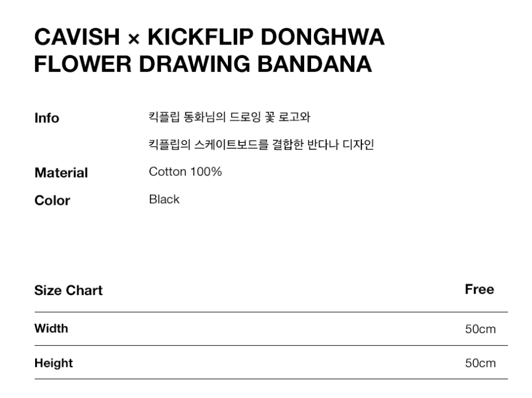Click the FLOWER DRAWING BANDANA heading line

coord(203,64)
